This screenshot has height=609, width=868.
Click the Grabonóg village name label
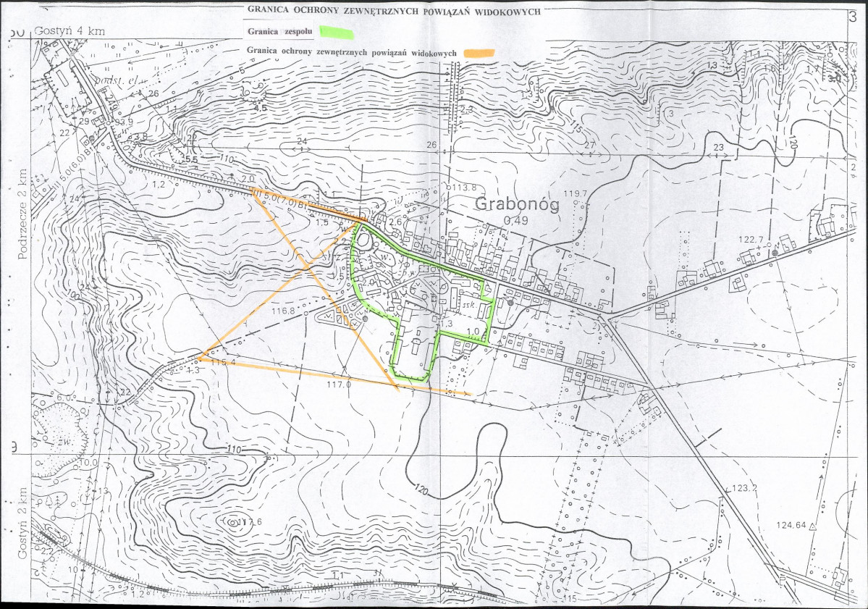coord(517,204)
